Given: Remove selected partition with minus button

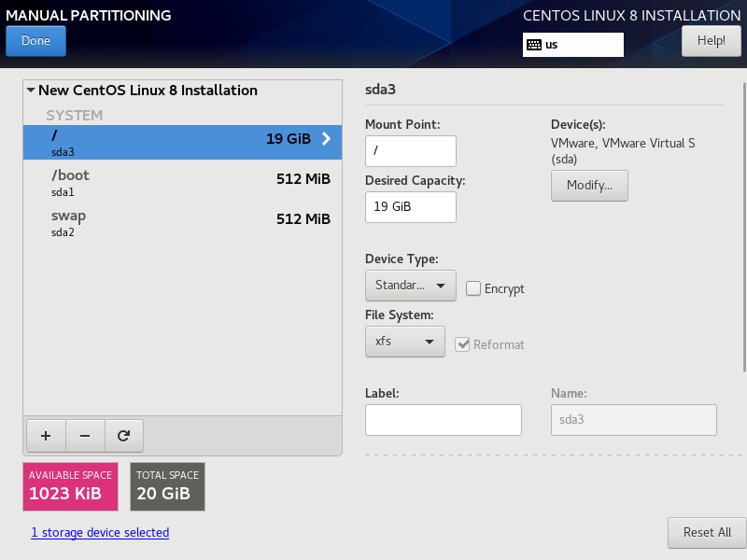Looking at the screenshot, I should [x=85, y=436].
